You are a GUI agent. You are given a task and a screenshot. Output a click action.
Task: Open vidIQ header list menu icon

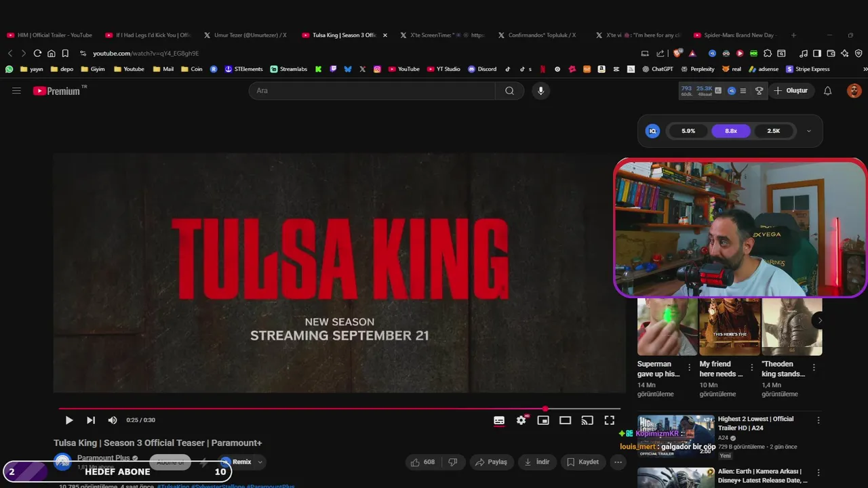click(x=743, y=91)
